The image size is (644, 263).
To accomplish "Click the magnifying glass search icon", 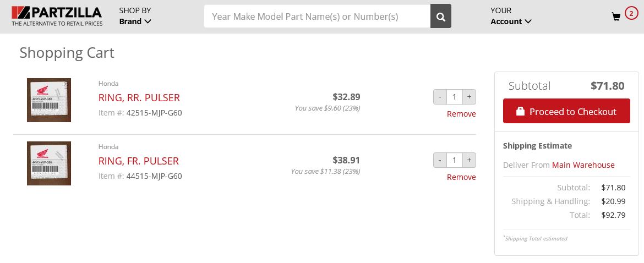I will click(x=440, y=17).
